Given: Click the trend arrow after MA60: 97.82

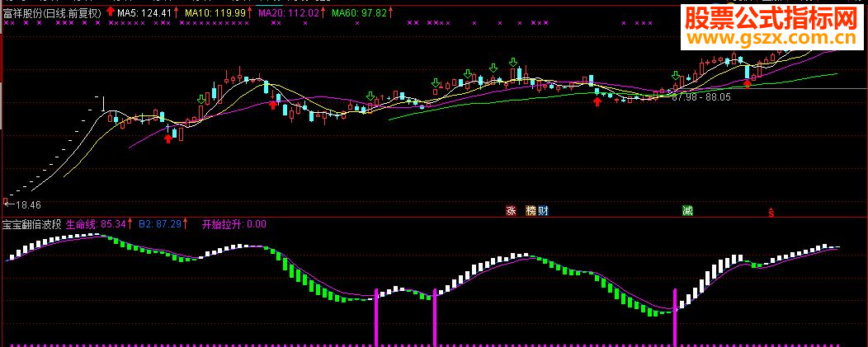Looking at the screenshot, I should click(391, 12).
